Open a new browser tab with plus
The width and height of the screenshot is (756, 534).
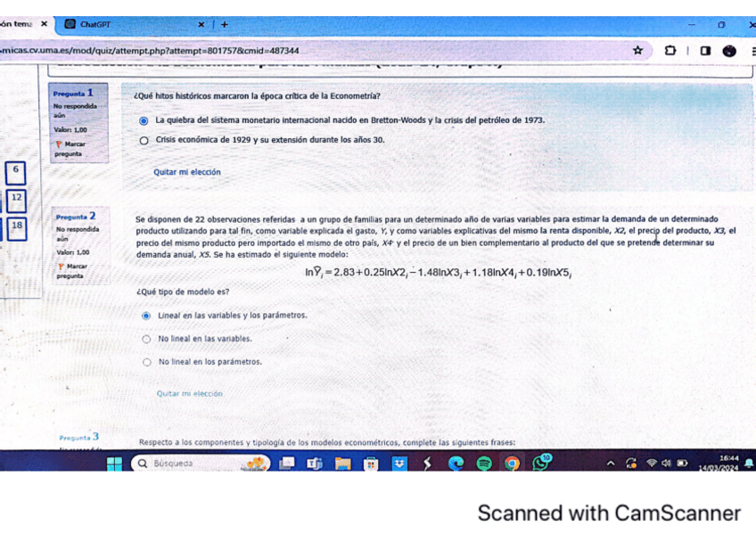[225, 24]
